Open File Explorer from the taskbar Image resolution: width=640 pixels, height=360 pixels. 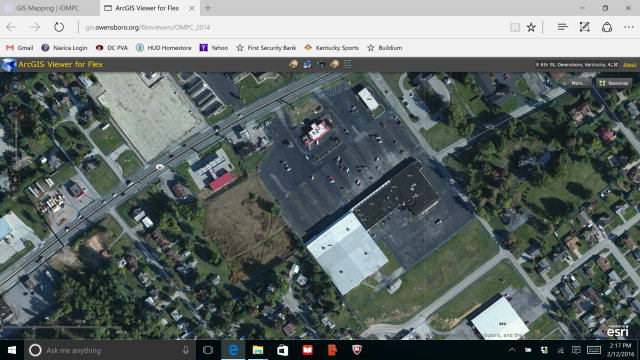tap(258, 350)
